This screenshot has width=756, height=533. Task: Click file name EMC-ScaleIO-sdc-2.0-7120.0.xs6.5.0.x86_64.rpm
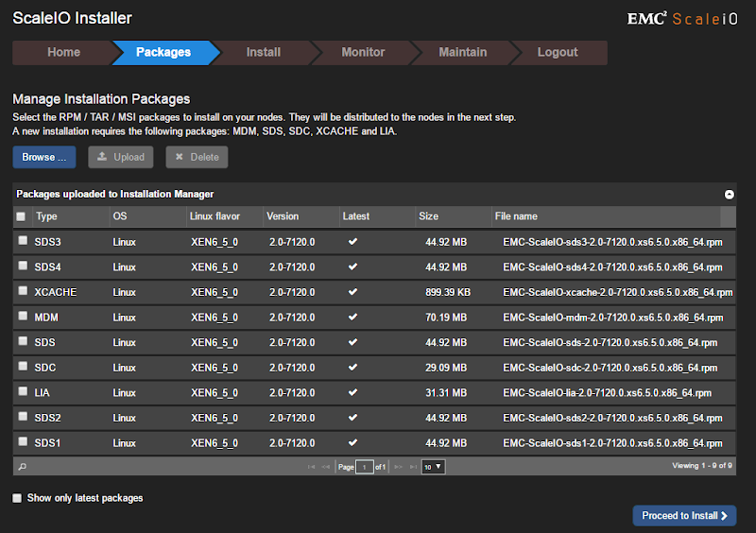pyautogui.click(x=610, y=368)
